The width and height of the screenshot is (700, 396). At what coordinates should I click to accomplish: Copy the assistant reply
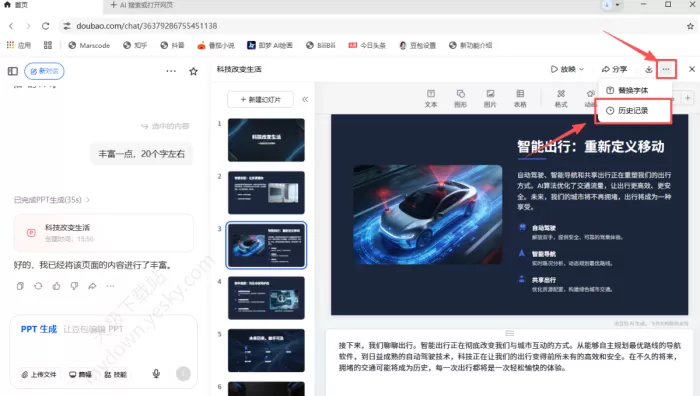pos(20,286)
